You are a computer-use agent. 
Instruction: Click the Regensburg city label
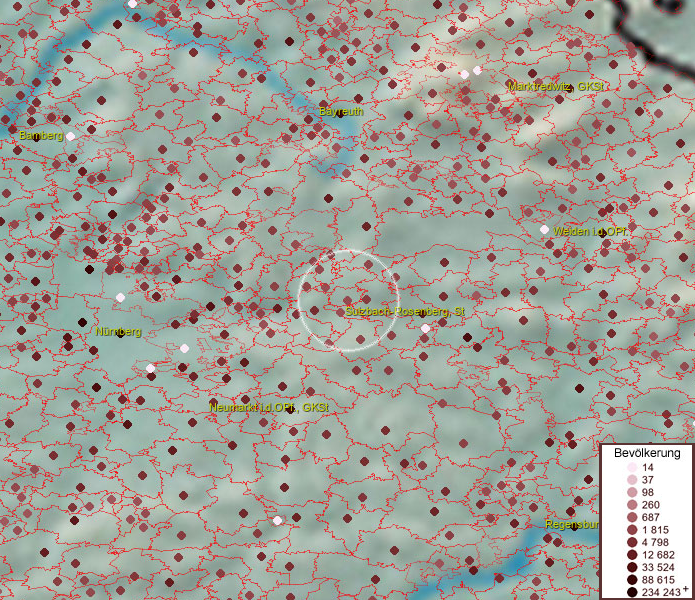[x=572, y=525]
